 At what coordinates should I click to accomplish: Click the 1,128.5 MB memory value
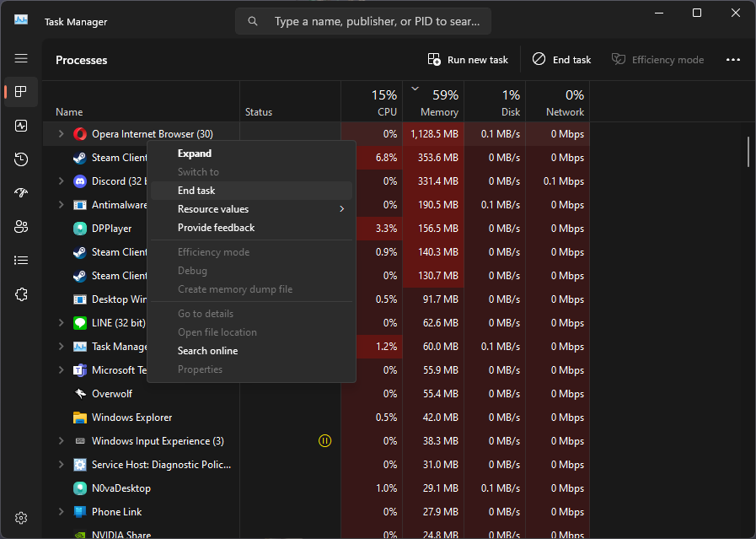point(434,134)
